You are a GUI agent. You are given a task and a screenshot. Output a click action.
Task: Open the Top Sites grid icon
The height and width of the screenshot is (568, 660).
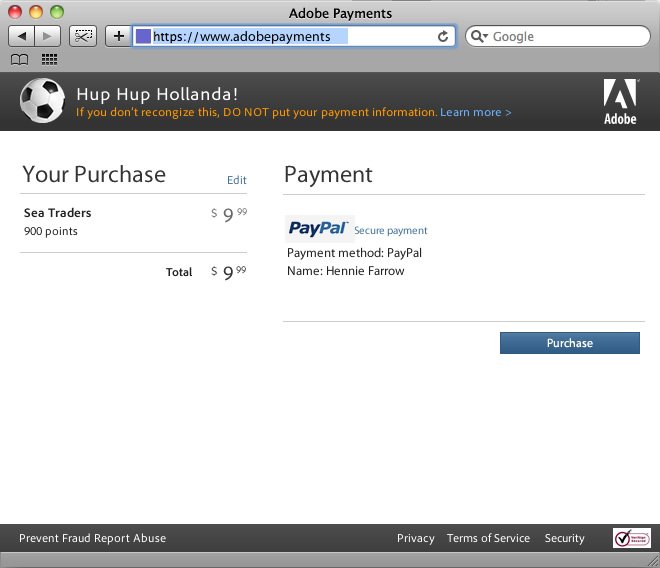49,59
